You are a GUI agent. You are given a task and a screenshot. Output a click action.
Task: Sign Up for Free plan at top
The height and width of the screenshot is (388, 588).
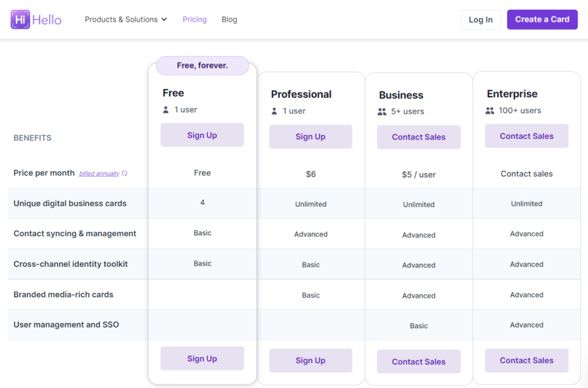click(202, 135)
